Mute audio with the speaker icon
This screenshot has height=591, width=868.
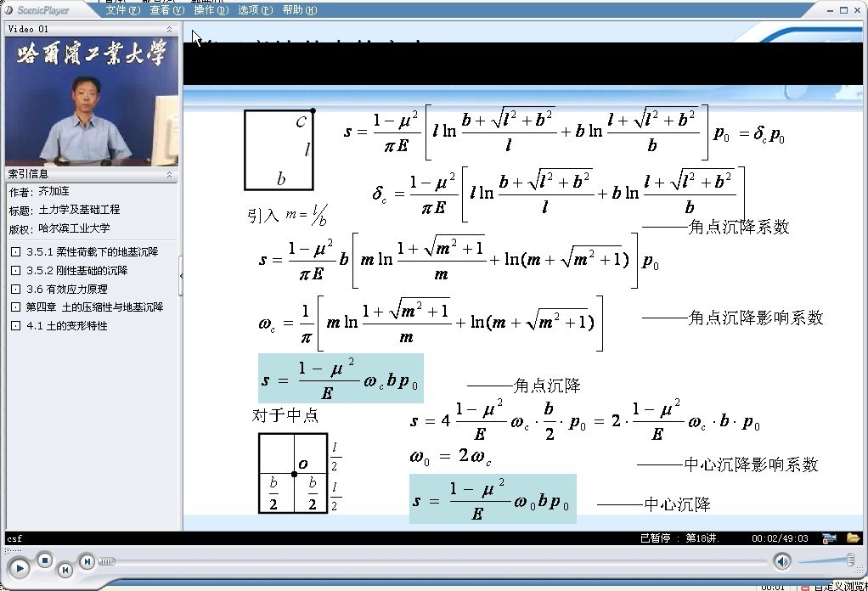781,561
